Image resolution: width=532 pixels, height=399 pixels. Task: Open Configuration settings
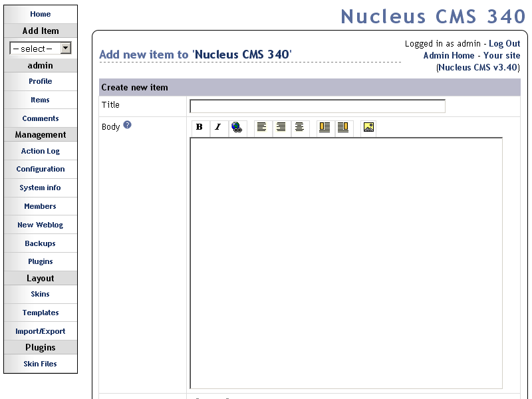[x=41, y=169]
